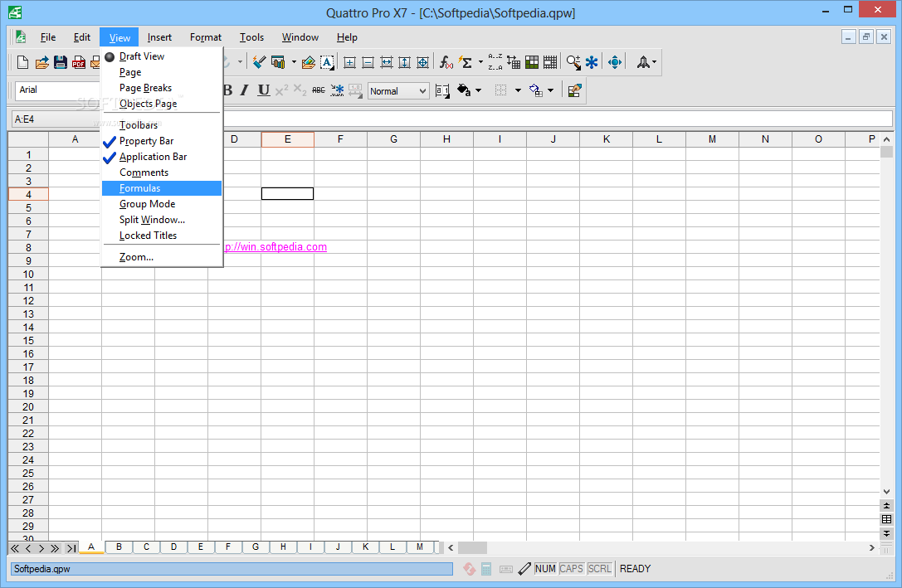Expand the chart icon dropdown arrow
The height and width of the screenshot is (588, 902).
pos(294,62)
